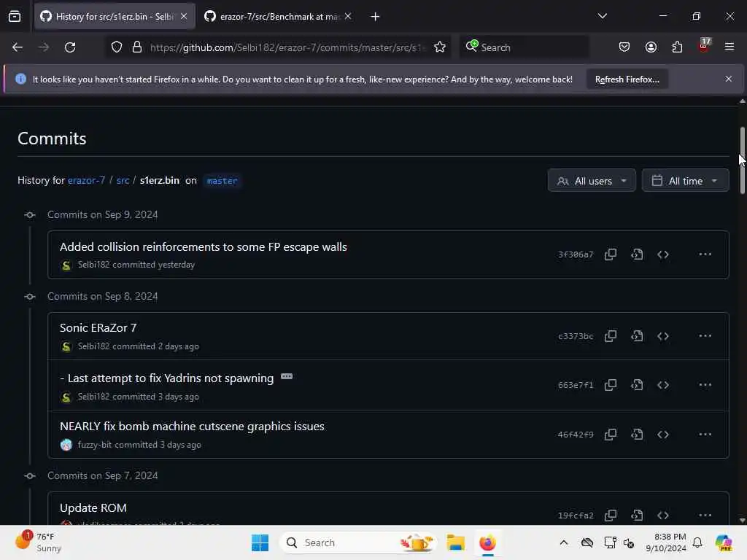
Task: View file at commit 46f42f9
Action: tap(637, 435)
